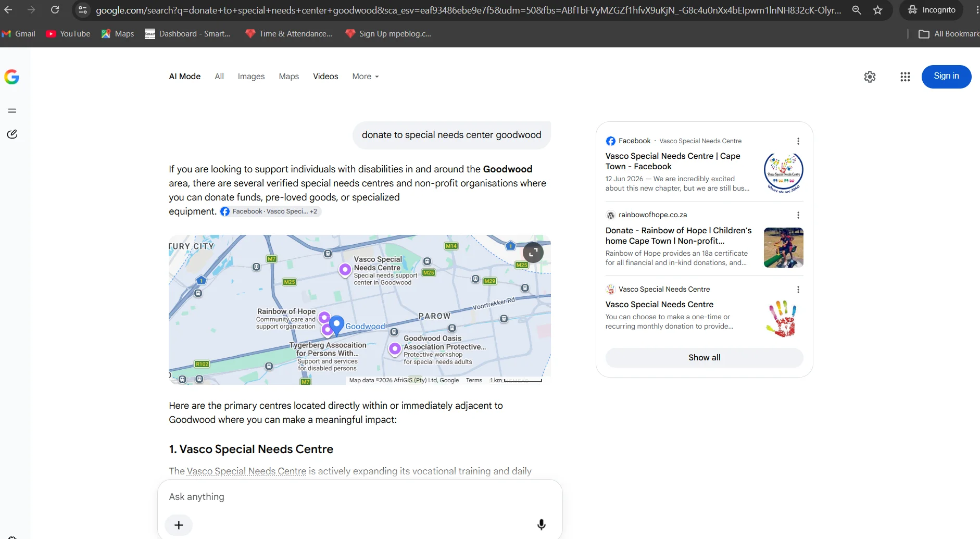
Task: Click the Vasco circular logo thumbnail
Action: pyautogui.click(x=783, y=173)
